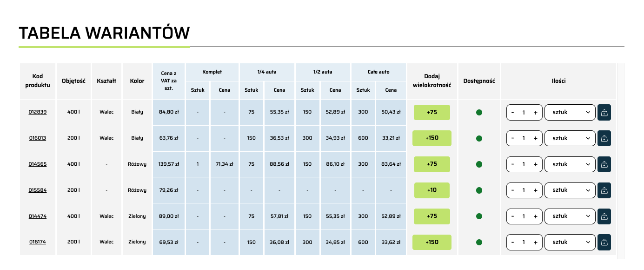The height and width of the screenshot is (270, 644).
Task: Click the +10 multiple button
Action: (x=432, y=190)
